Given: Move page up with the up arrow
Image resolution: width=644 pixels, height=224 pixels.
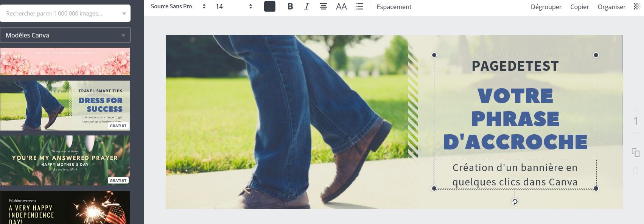Looking at the screenshot, I should 636,109.
